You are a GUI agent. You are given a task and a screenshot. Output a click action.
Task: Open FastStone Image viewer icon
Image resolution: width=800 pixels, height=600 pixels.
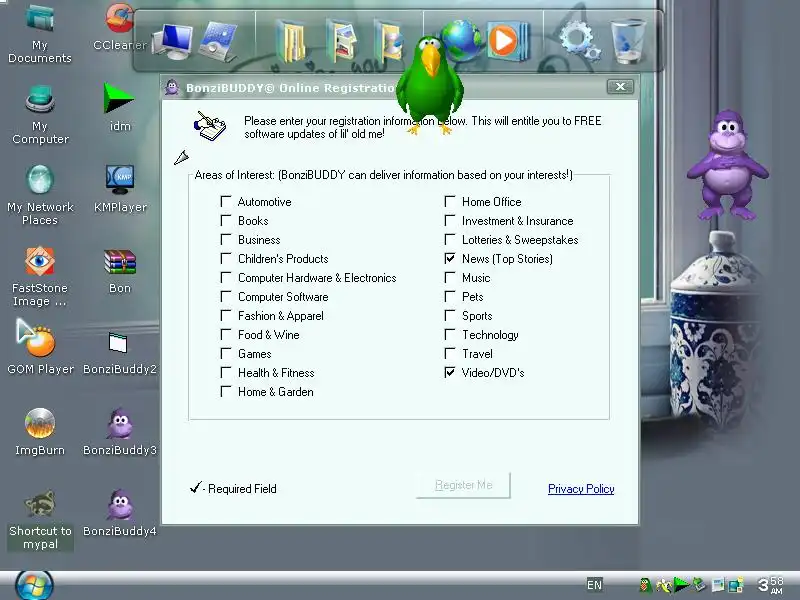click(40, 277)
